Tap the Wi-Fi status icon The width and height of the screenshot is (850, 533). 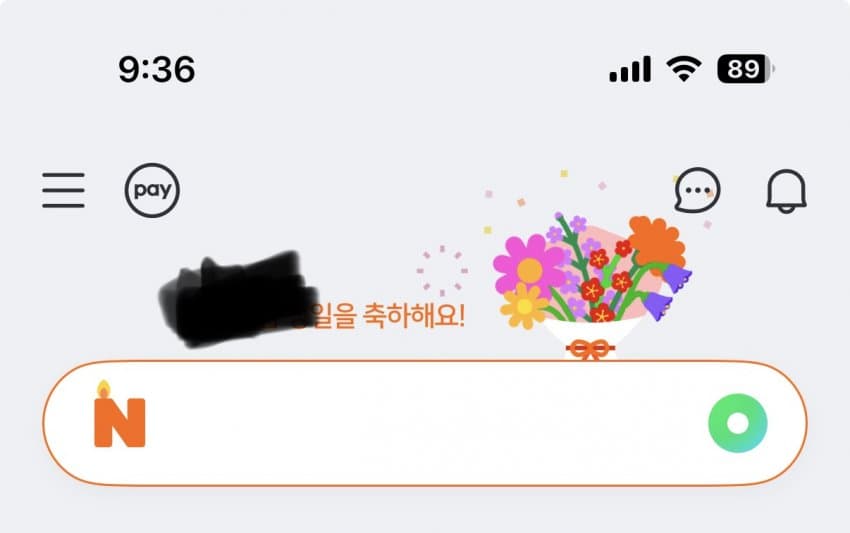(x=684, y=69)
